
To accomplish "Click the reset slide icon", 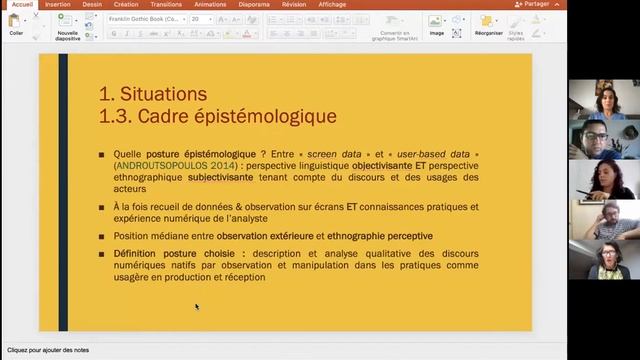I will [89, 26].
